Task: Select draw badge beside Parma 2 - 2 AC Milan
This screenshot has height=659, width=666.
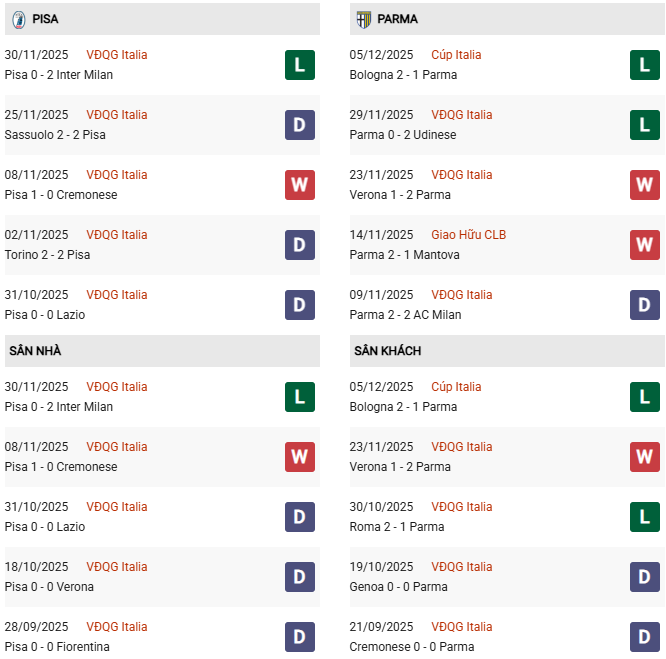Action: 645,305
